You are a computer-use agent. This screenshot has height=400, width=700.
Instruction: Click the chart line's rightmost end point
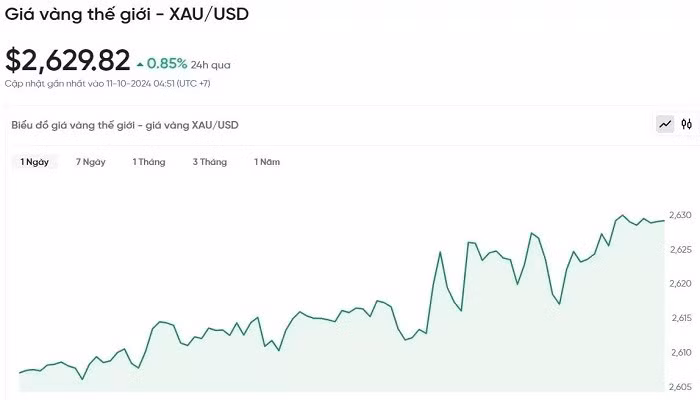(x=664, y=221)
